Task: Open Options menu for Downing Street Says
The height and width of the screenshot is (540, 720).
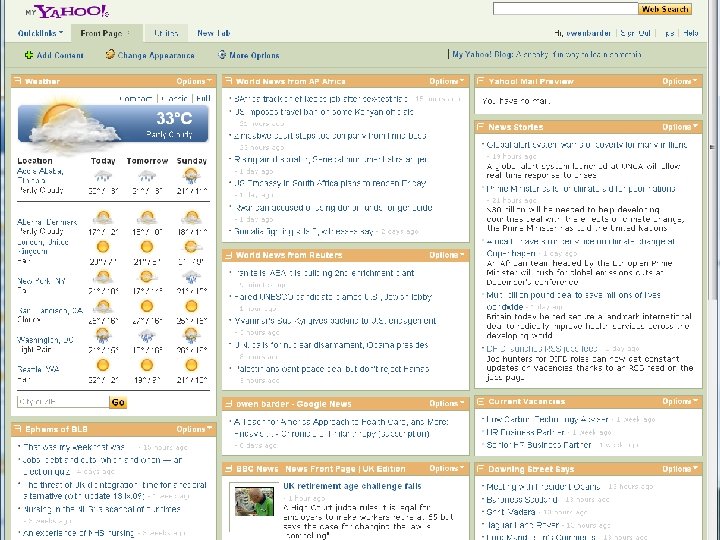Action: point(680,469)
